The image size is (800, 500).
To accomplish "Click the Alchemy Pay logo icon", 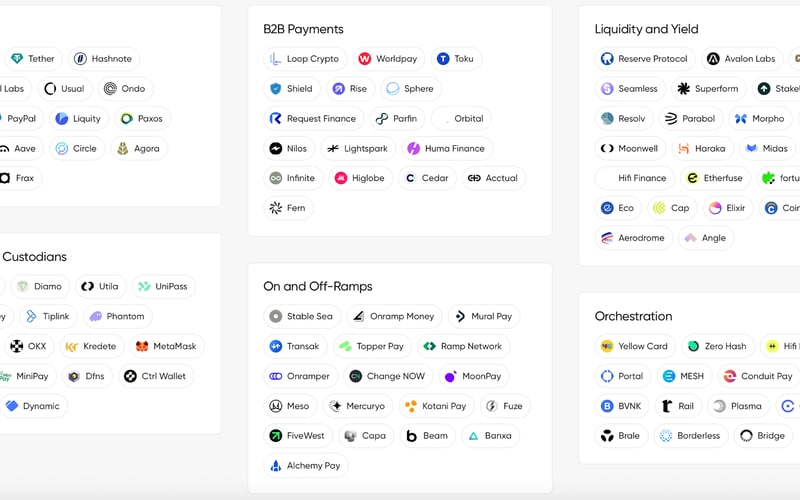I will 276,466.
